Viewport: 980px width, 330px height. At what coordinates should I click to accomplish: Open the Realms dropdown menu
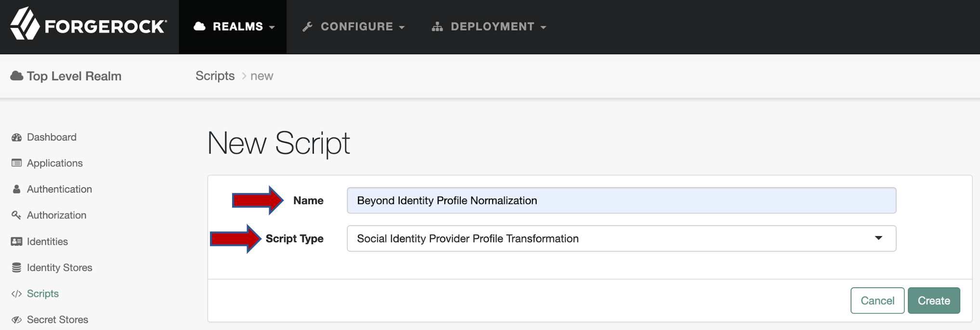click(234, 26)
